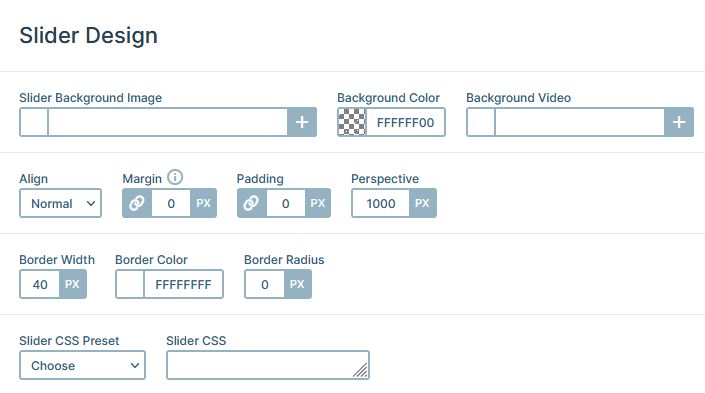Open the Align dropdown set to Normal

(60, 203)
